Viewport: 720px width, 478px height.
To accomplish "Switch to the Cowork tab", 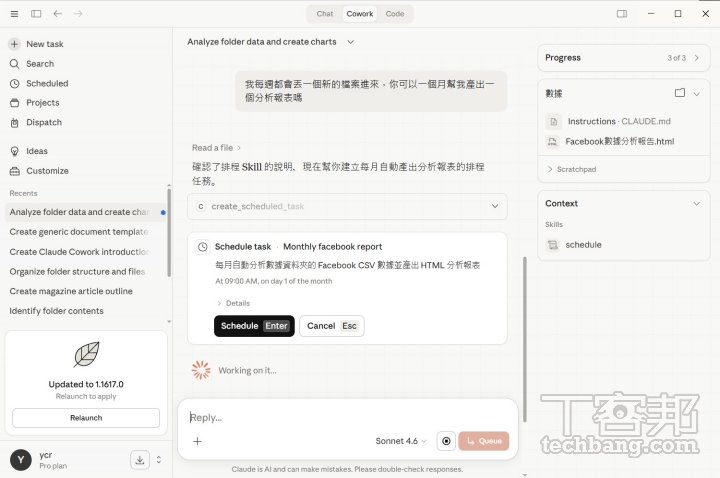I will (x=360, y=14).
